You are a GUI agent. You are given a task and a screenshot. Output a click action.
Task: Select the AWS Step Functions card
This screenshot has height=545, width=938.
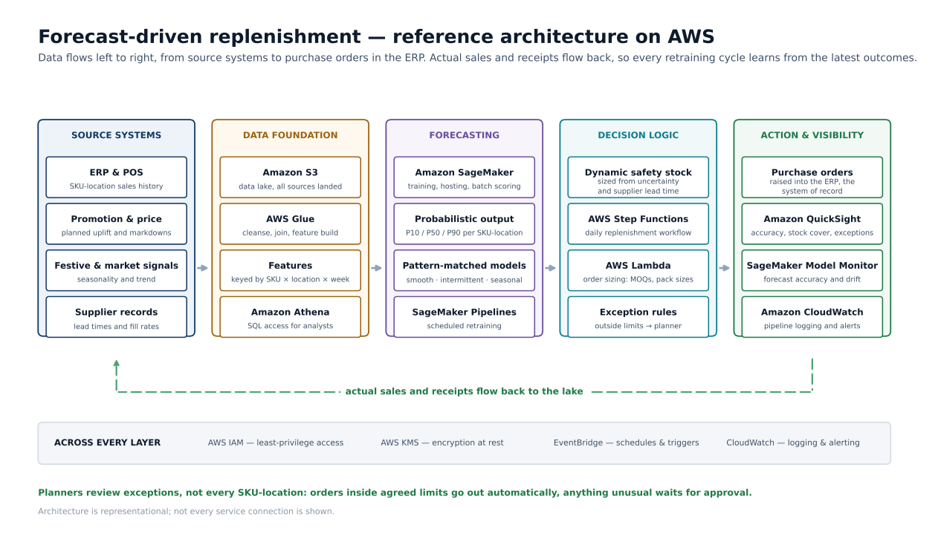[x=638, y=224]
